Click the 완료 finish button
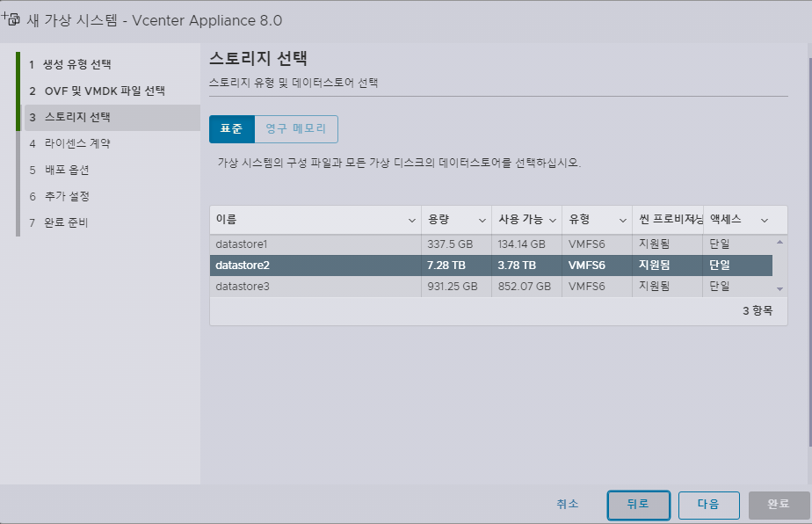 [779, 505]
